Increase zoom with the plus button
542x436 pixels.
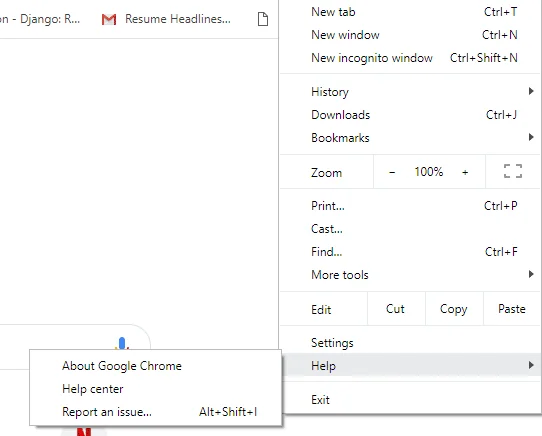coord(465,172)
